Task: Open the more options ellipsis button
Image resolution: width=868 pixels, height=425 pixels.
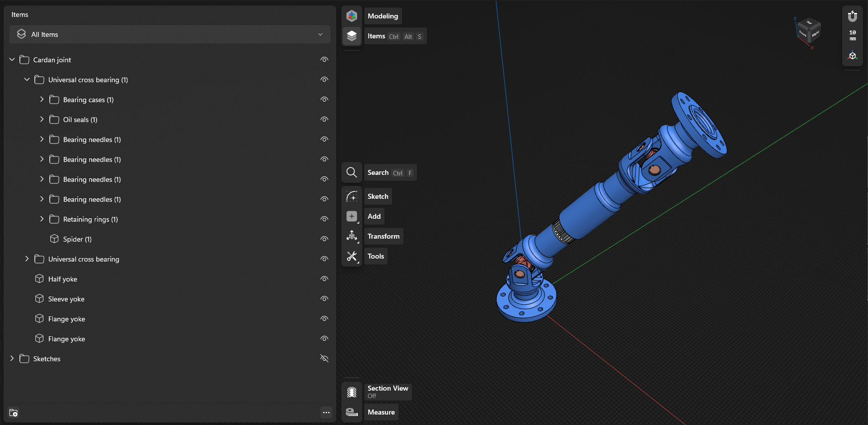Action: click(326, 413)
